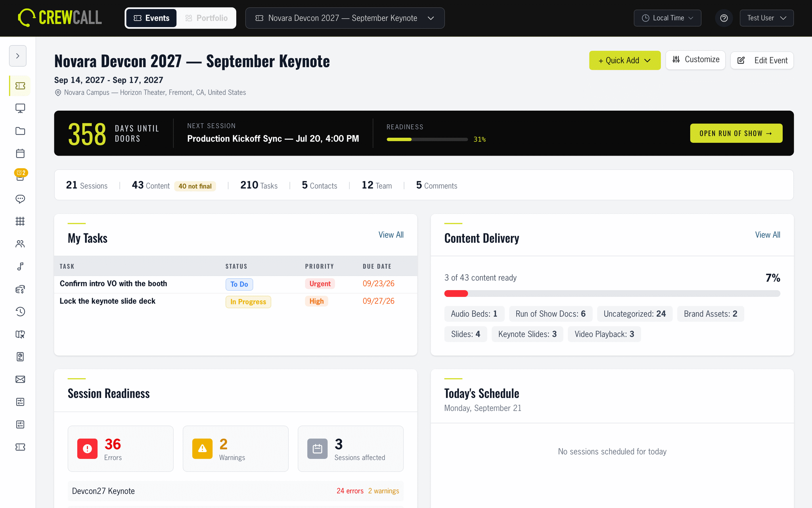This screenshot has height=508, width=812.
Task: Open the Local Time dropdown
Action: (x=668, y=18)
